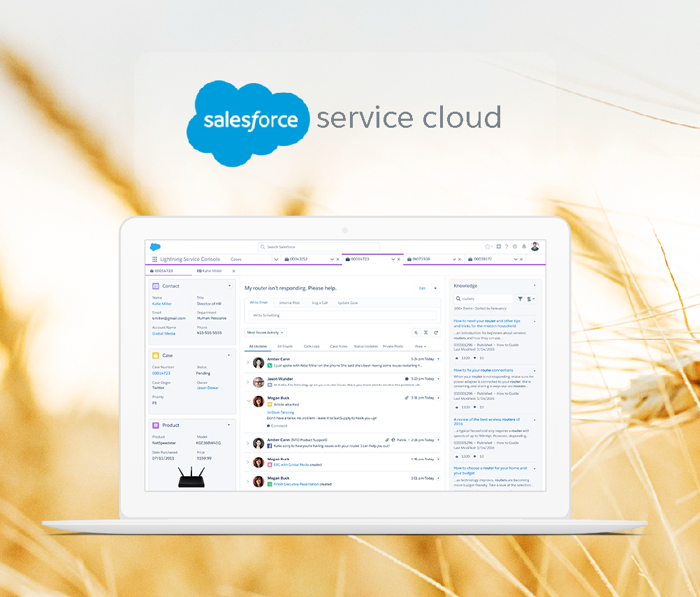
Task: Click the feed search magnifier button
Action: [x=416, y=332]
